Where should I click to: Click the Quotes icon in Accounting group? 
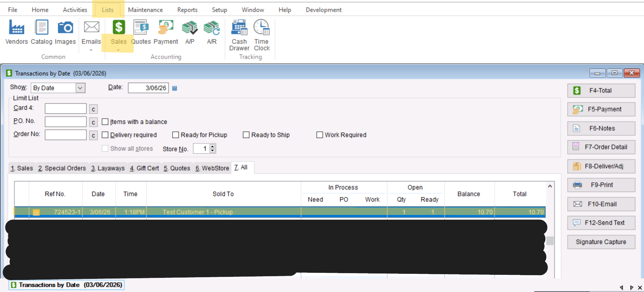click(141, 28)
